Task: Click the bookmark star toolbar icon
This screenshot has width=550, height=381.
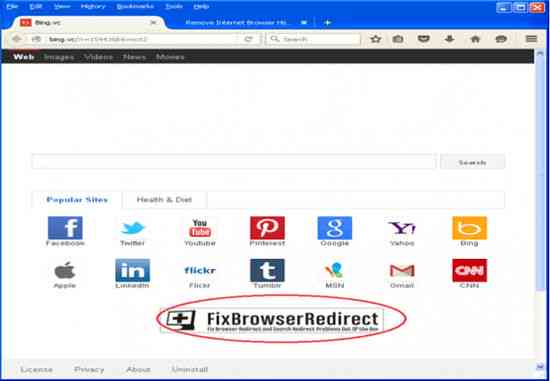Action: pos(376,39)
